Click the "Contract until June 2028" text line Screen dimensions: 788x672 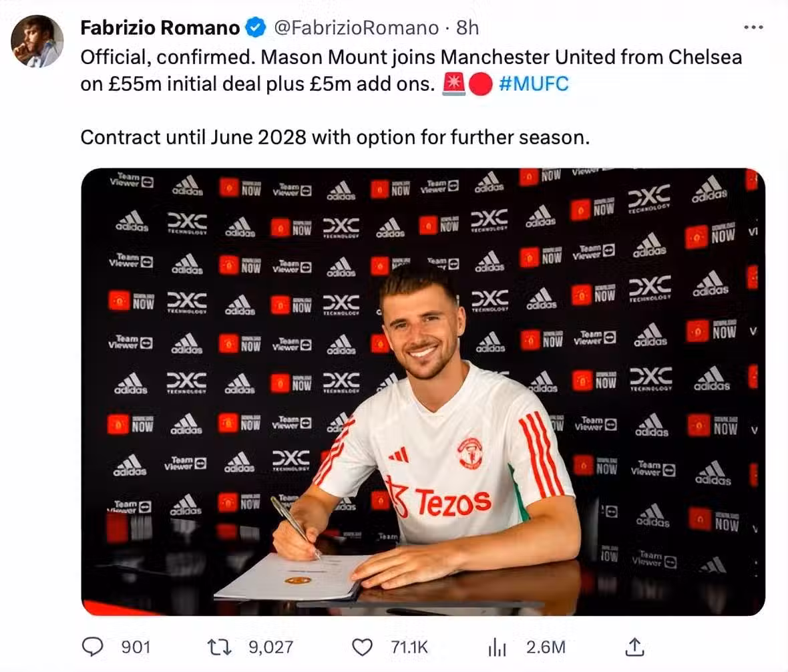coord(335,138)
